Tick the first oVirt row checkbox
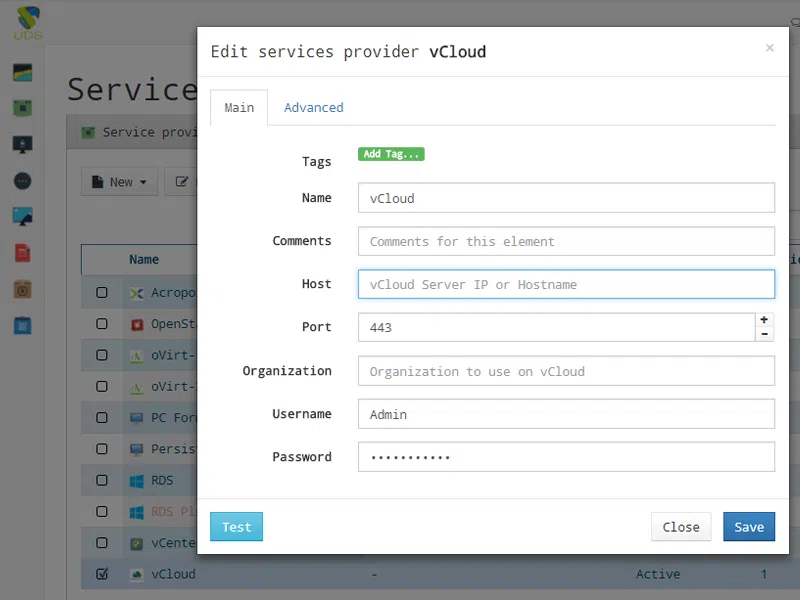The width and height of the screenshot is (800, 600). click(102, 355)
